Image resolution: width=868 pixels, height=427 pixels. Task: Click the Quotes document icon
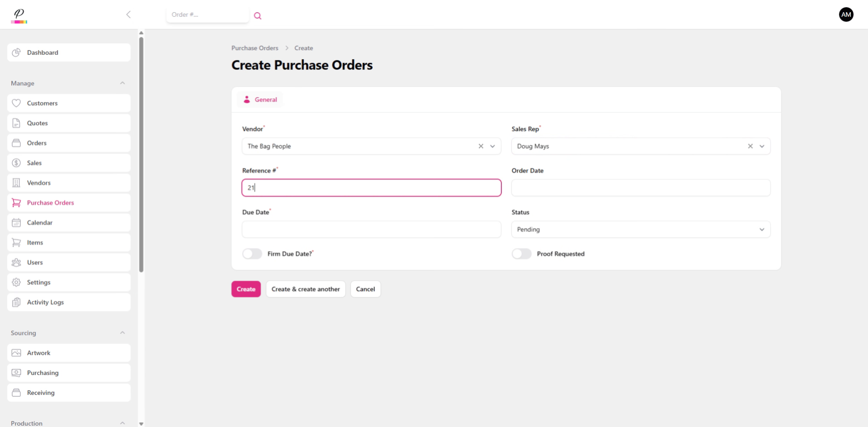pyautogui.click(x=16, y=123)
